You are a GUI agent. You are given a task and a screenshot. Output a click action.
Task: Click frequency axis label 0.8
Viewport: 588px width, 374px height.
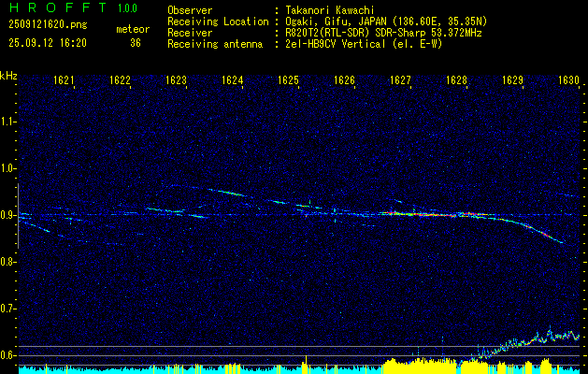[x=8, y=262]
